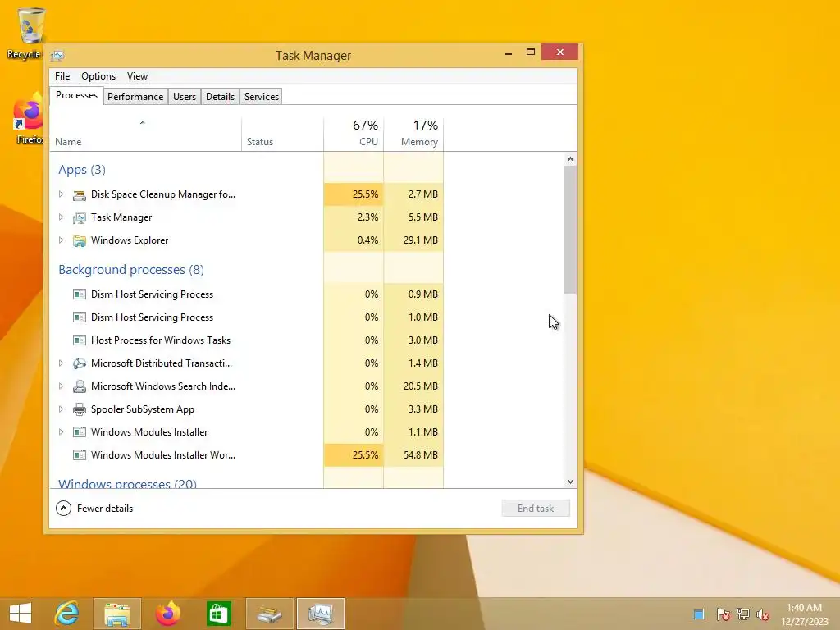Image resolution: width=840 pixels, height=630 pixels.
Task: Open the File menu
Action: (62, 76)
